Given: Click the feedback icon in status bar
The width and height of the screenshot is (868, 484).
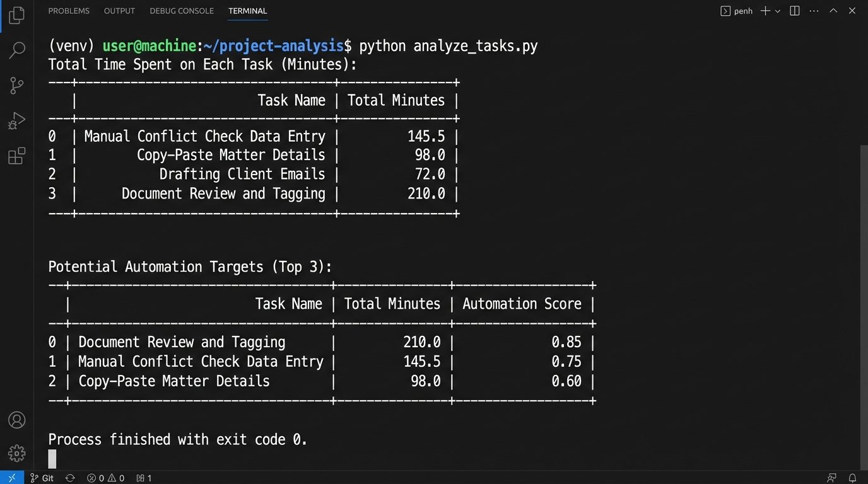Looking at the screenshot, I should click(832, 478).
